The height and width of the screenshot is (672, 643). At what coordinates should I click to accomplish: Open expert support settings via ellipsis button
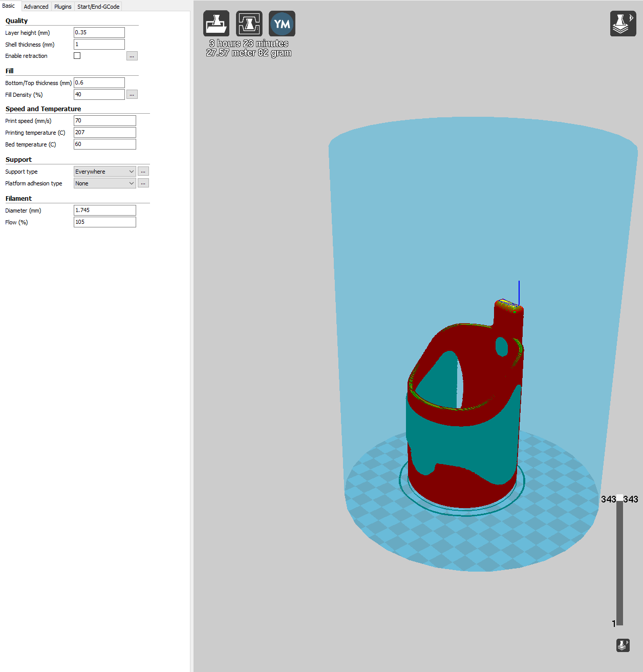tap(143, 171)
